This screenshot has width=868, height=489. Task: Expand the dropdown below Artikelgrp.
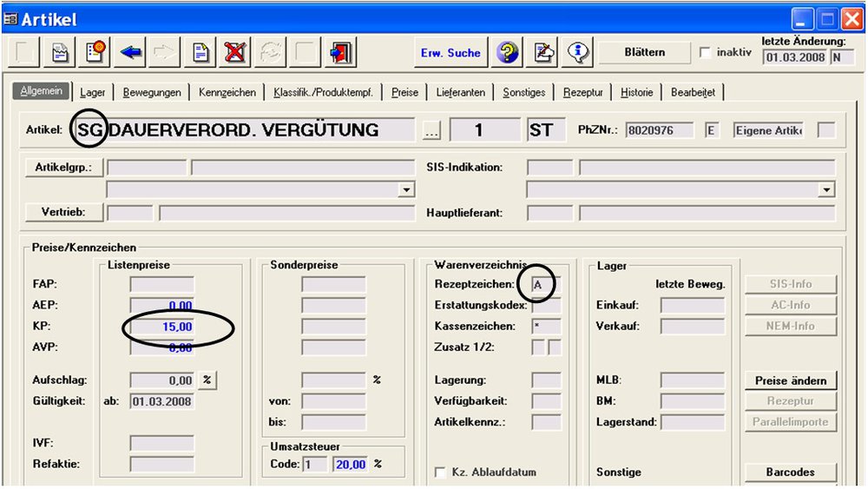406,189
